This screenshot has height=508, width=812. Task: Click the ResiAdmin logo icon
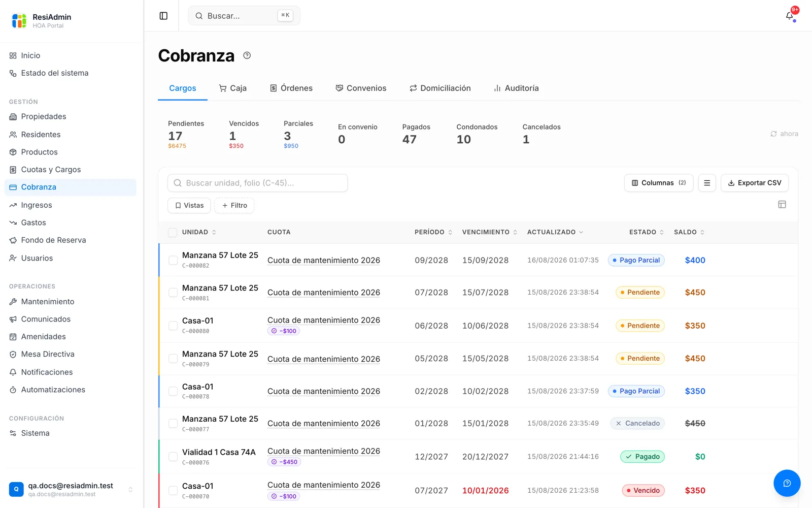19,21
